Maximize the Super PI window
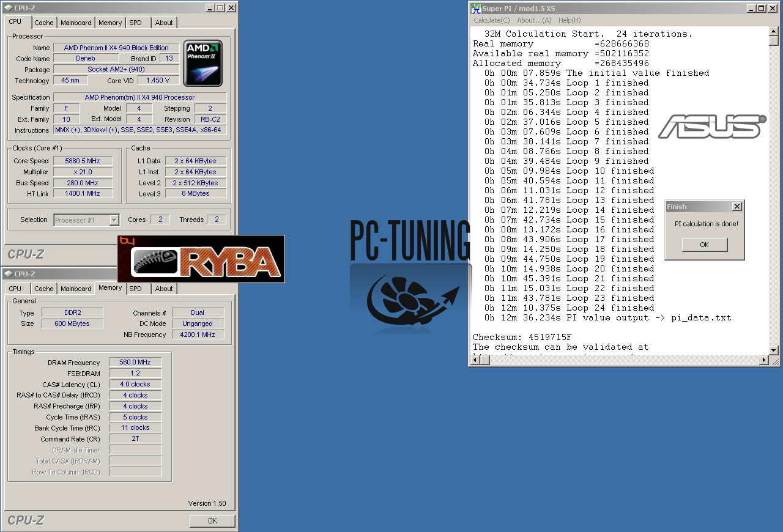 (762, 8)
